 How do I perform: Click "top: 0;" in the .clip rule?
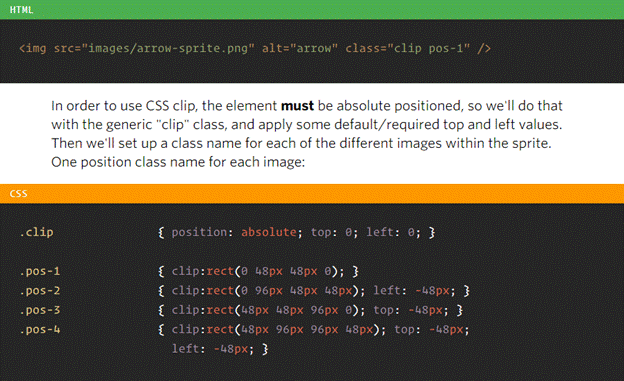coord(334,232)
